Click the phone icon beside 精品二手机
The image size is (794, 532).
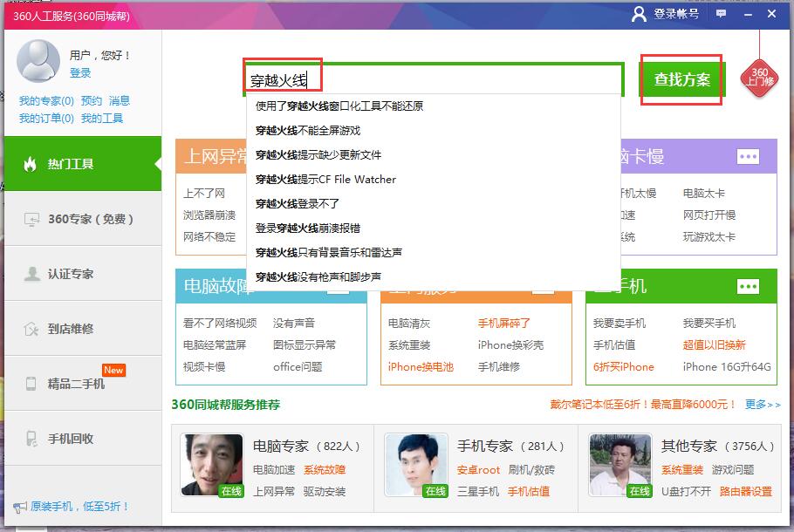click(x=31, y=384)
